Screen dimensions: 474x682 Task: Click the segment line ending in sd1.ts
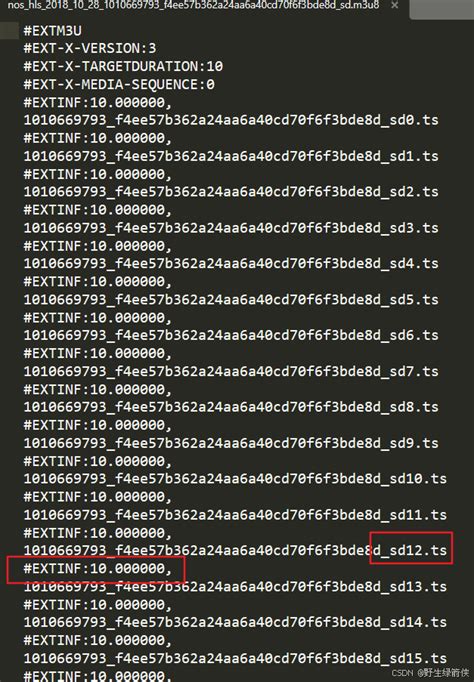coord(231,156)
